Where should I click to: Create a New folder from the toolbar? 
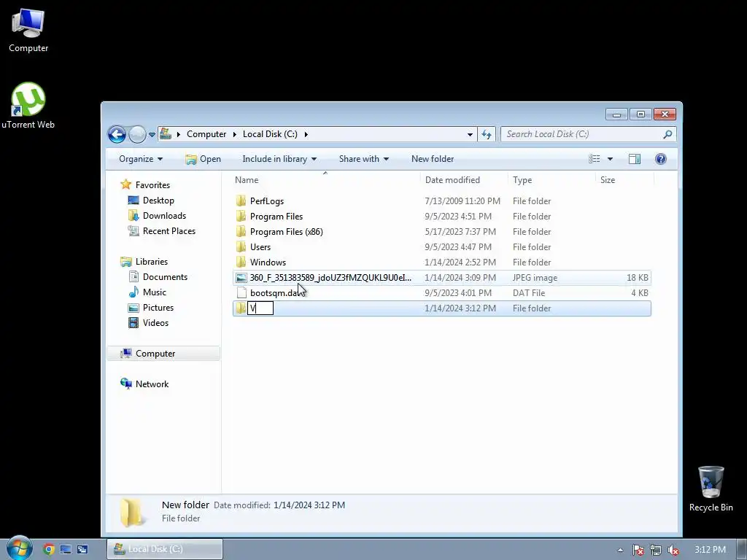coord(433,159)
